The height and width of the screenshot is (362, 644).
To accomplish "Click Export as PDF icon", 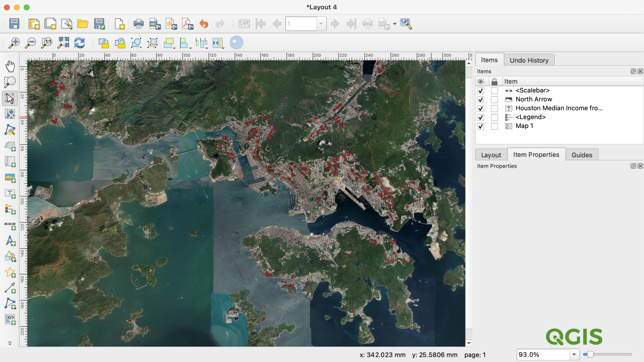I will point(187,24).
